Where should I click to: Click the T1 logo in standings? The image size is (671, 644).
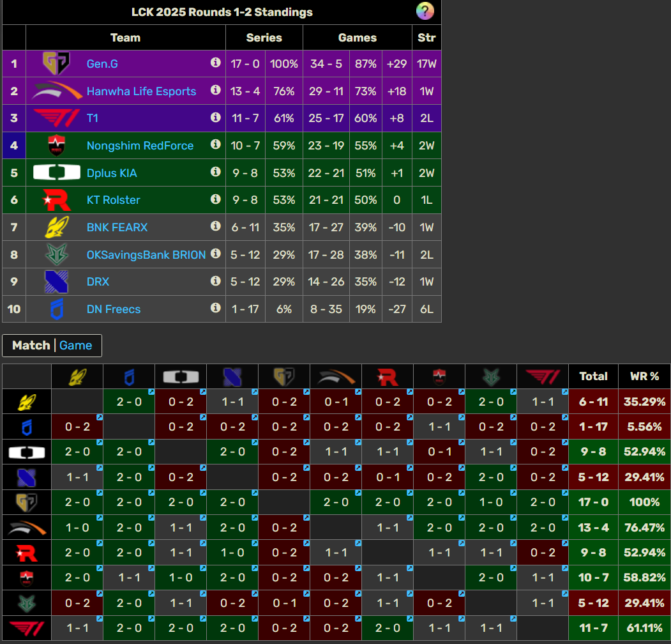tap(56, 118)
